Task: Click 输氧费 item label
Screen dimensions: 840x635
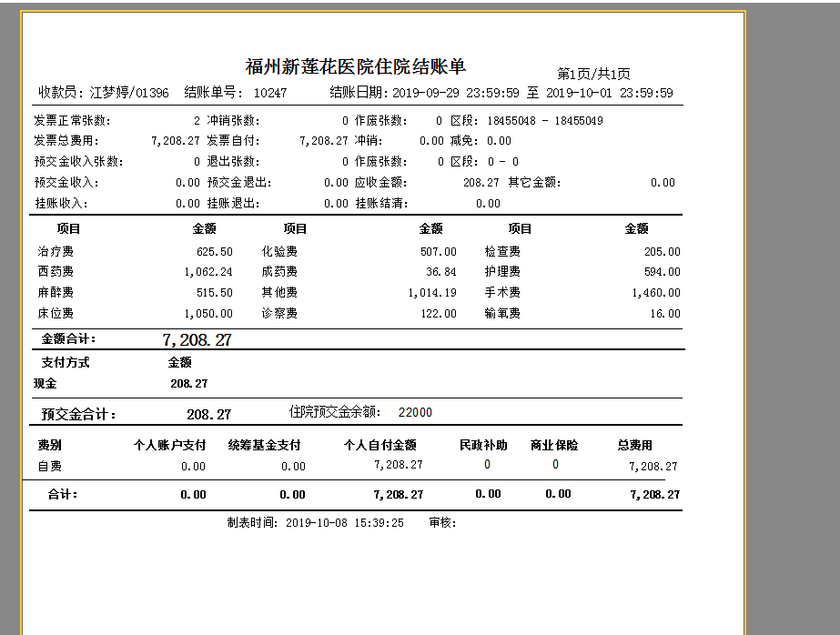Action: (502, 314)
